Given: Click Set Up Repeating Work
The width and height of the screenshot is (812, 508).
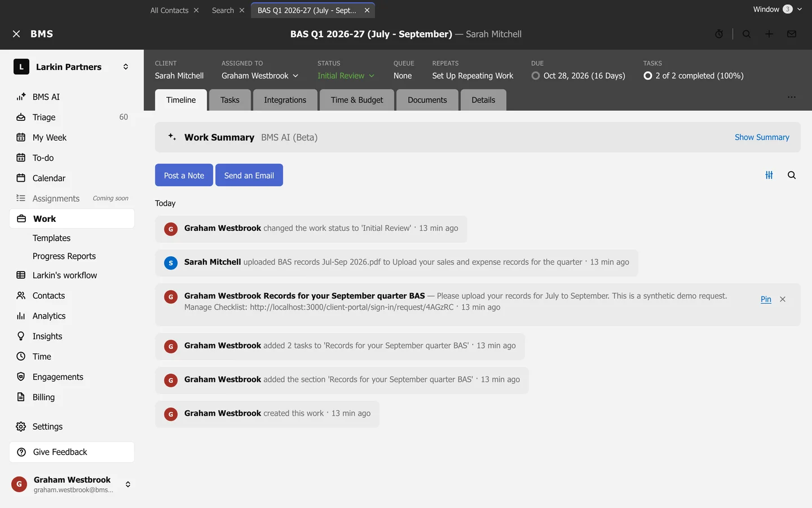Looking at the screenshot, I should click(473, 76).
